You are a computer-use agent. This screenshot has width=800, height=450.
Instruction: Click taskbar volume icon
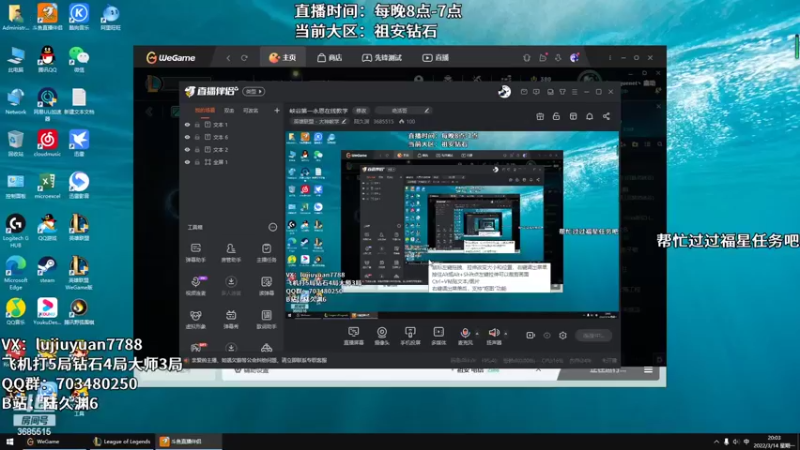[736, 442]
